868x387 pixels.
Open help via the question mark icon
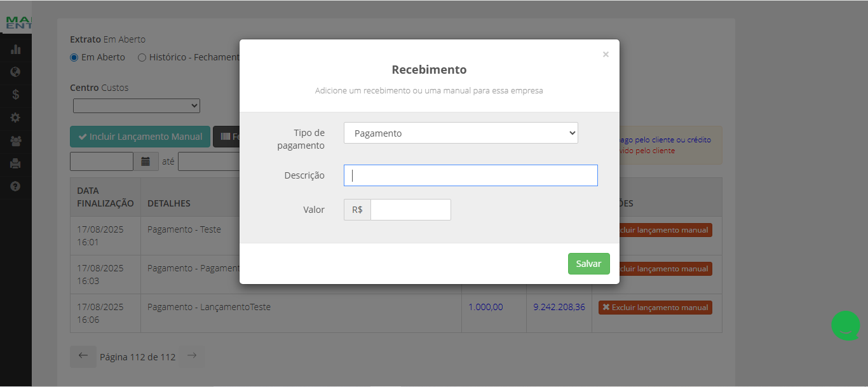16,186
